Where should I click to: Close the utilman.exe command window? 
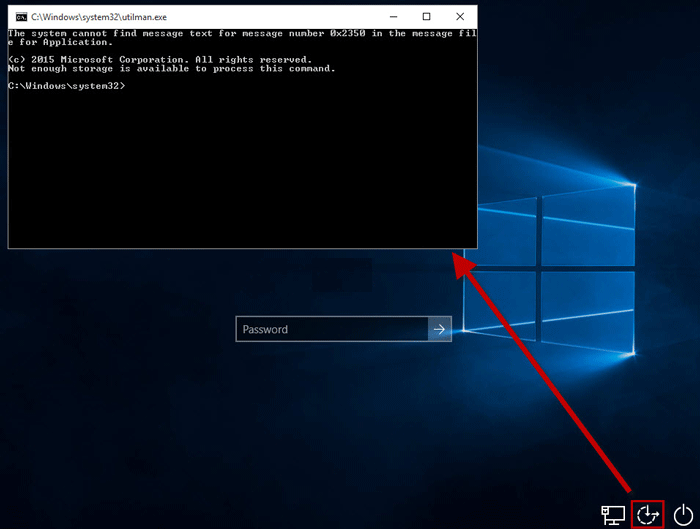[460, 17]
